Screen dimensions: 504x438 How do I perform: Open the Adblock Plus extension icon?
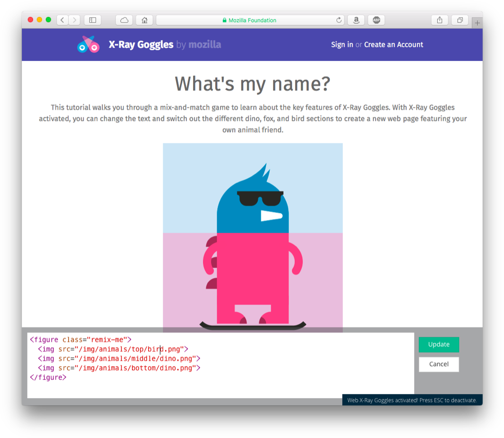pos(376,20)
